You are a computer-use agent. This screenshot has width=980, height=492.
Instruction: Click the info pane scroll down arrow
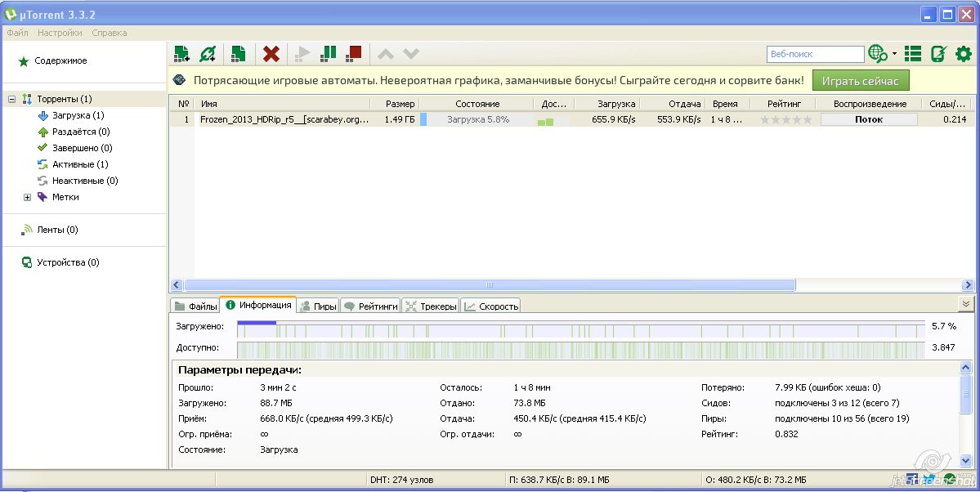(x=965, y=461)
